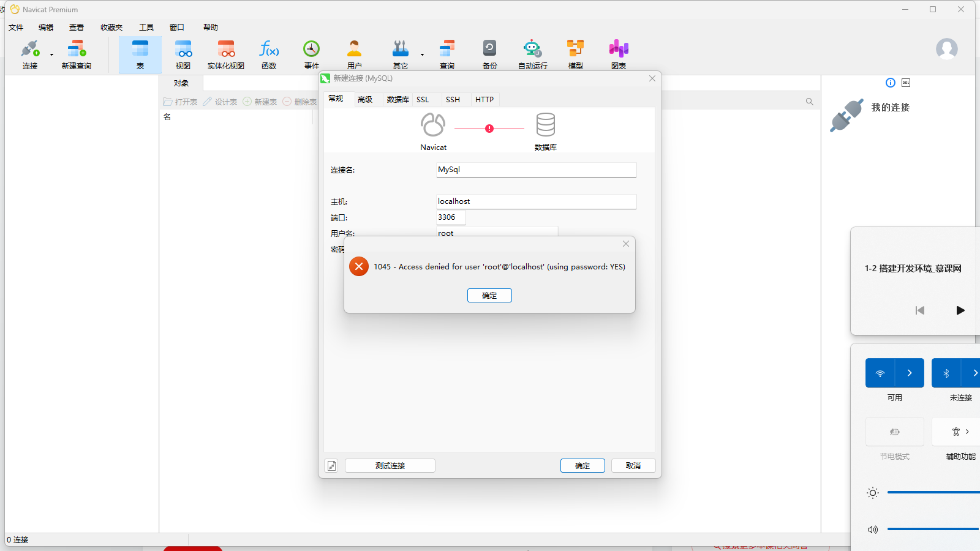Click the 删除表 toolbar button
Image resolution: width=980 pixels, height=551 pixels.
tap(300, 102)
